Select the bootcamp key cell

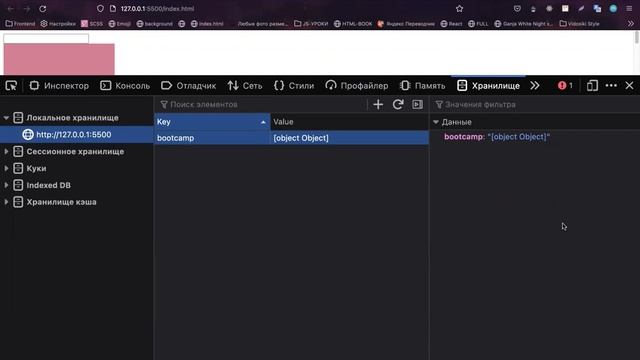[x=212, y=138]
